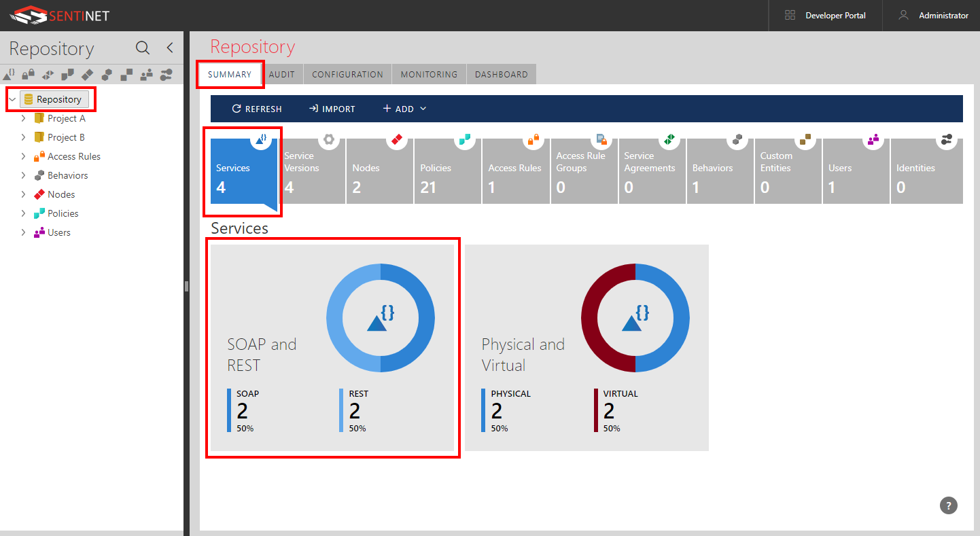
Task: Click the repository search magnifier icon
Action: [143, 48]
